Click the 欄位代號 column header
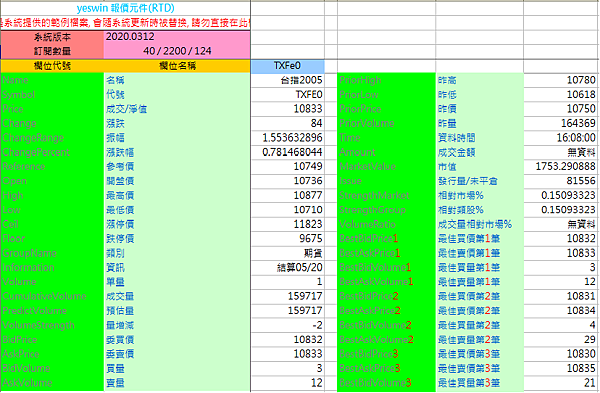The image size is (600, 393). click(x=52, y=66)
